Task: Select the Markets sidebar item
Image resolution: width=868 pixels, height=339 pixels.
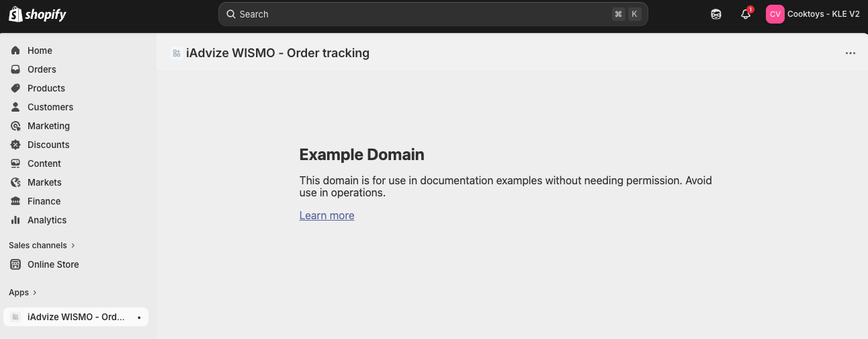Action: [44, 182]
